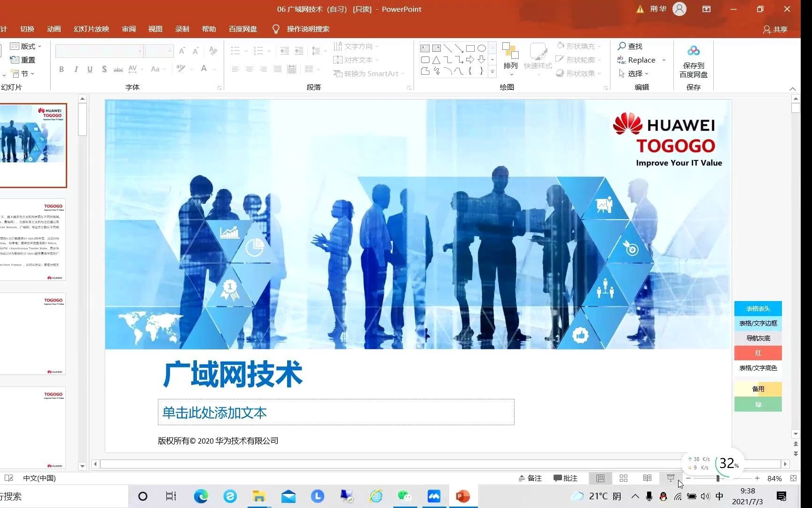
Task: Click the zoom slider handle
Action: pyautogui.click(x=718, y=478)
